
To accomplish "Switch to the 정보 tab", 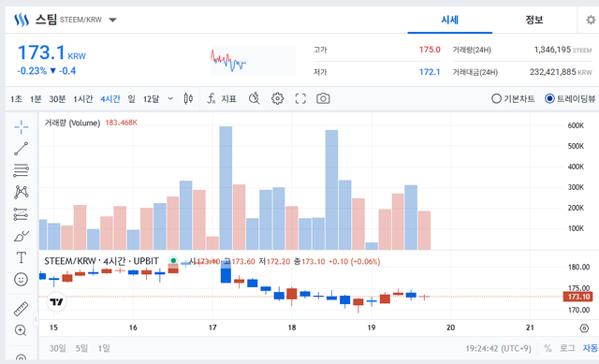I will pyautogui.click(x=534, y=20).
